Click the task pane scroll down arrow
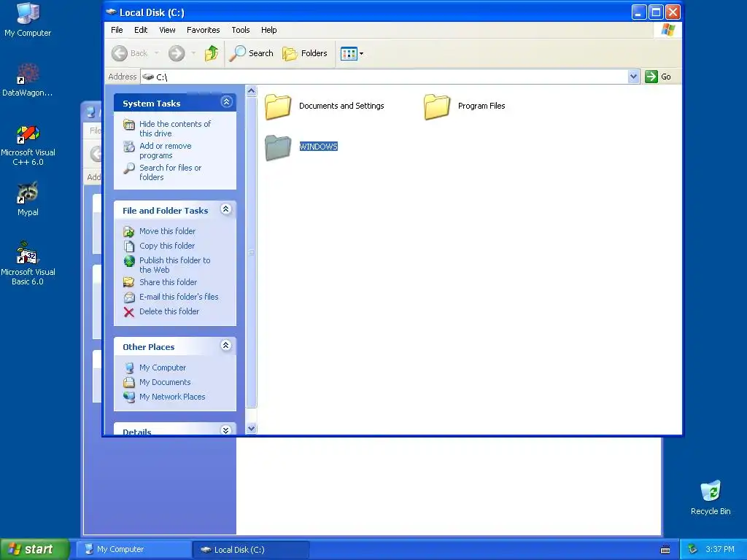This screenshot has height=560, width=747. coord(252,429)
